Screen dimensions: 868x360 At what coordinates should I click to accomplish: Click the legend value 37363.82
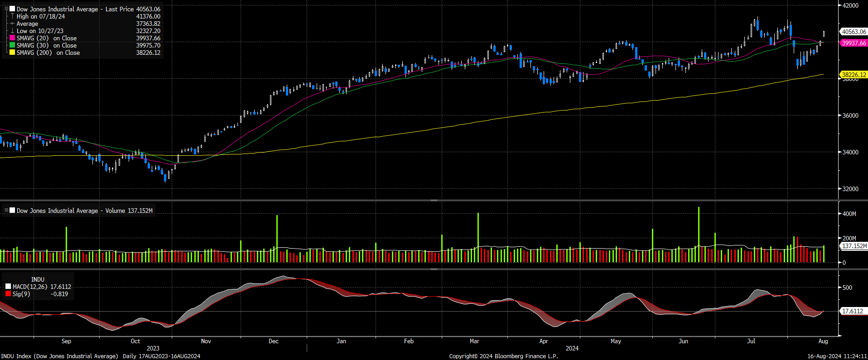click(148, 24)
